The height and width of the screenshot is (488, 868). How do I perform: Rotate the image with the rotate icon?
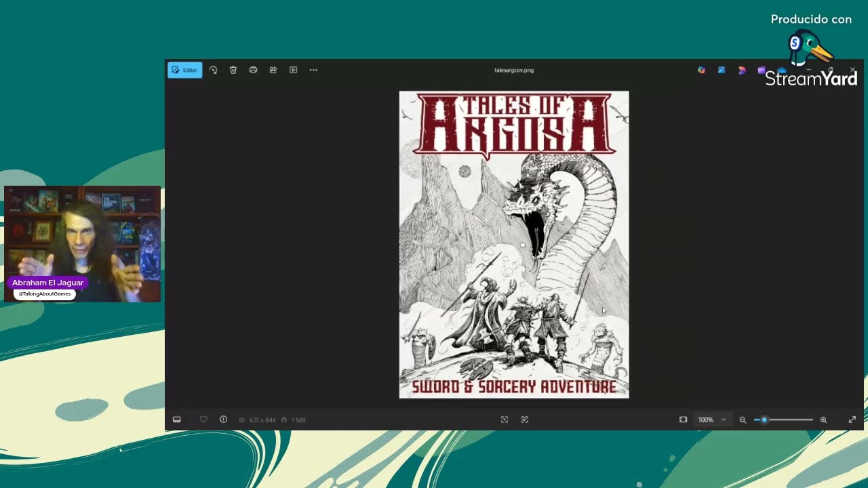point(213,70)
